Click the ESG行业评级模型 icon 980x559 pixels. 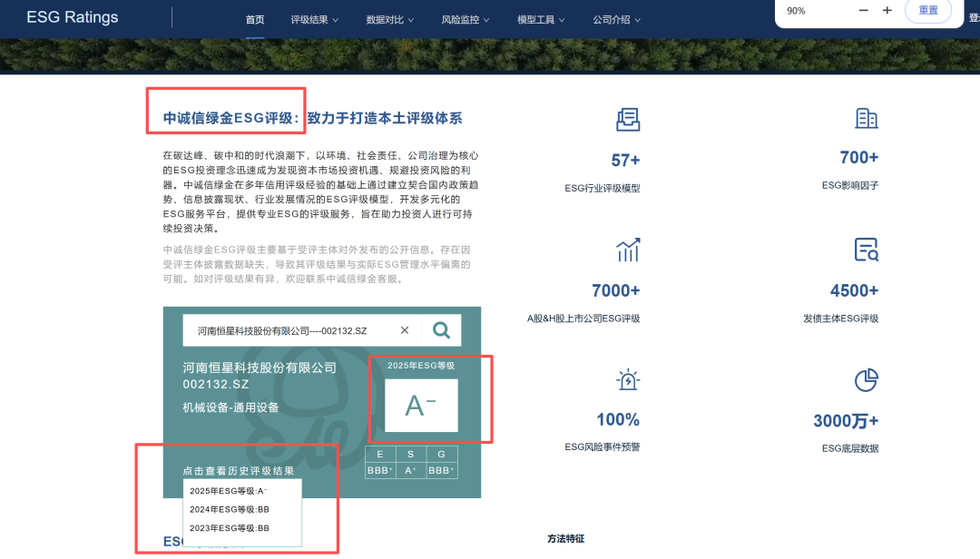(628, 120)
